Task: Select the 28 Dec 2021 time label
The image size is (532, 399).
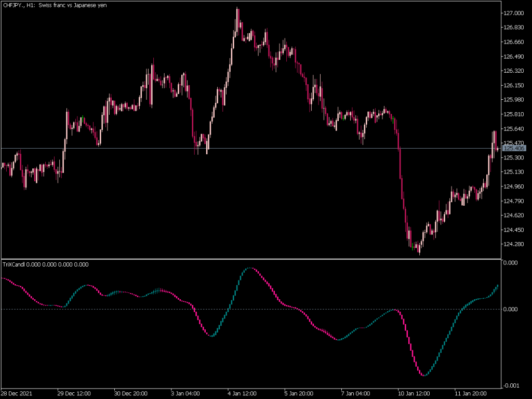Action: (16, 394)
